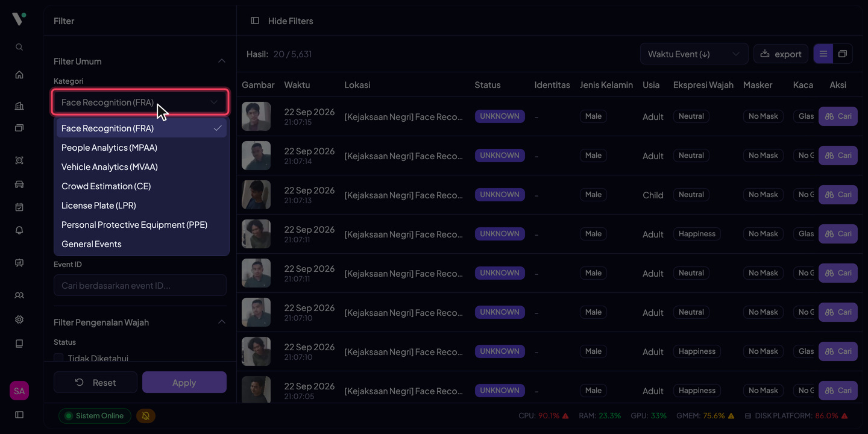
Task: Click the Waktu column header
Action: pos(297,85)
